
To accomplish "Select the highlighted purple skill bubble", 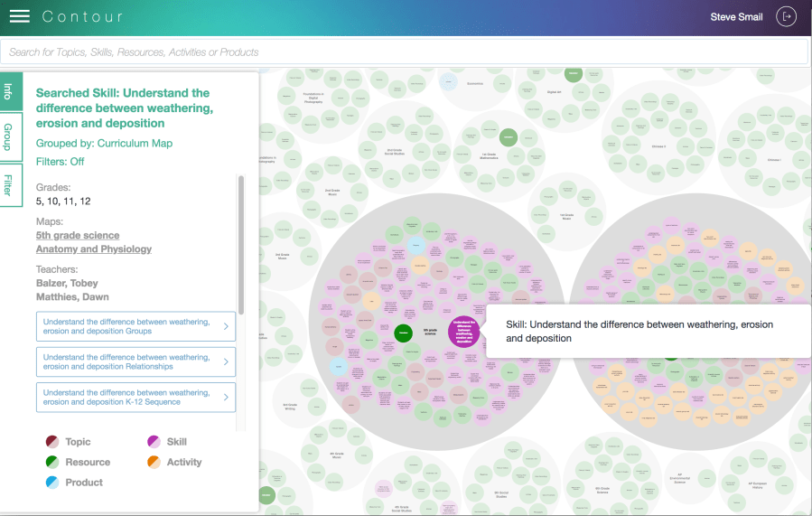I will (463, 332).
